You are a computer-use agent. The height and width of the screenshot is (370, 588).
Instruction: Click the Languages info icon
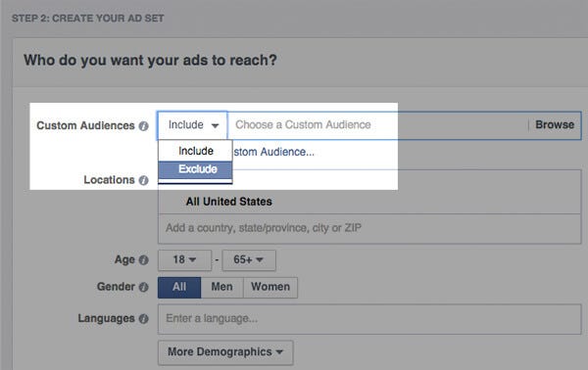click(x=144, y=319)
